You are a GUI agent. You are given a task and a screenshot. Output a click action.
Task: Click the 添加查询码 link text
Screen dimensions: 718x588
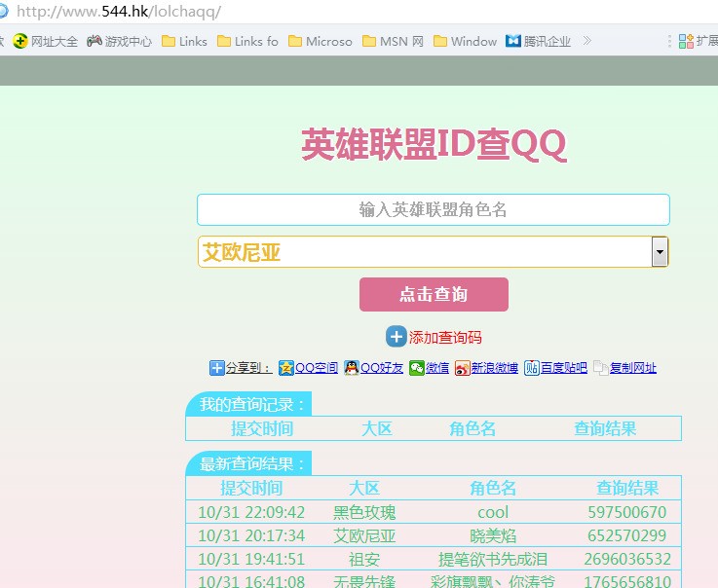(445, 338)
